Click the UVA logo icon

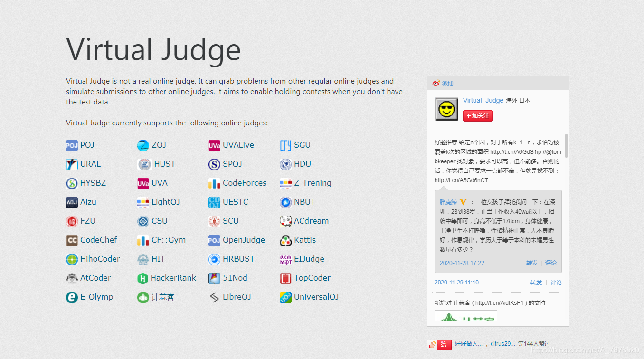[143, 183]
